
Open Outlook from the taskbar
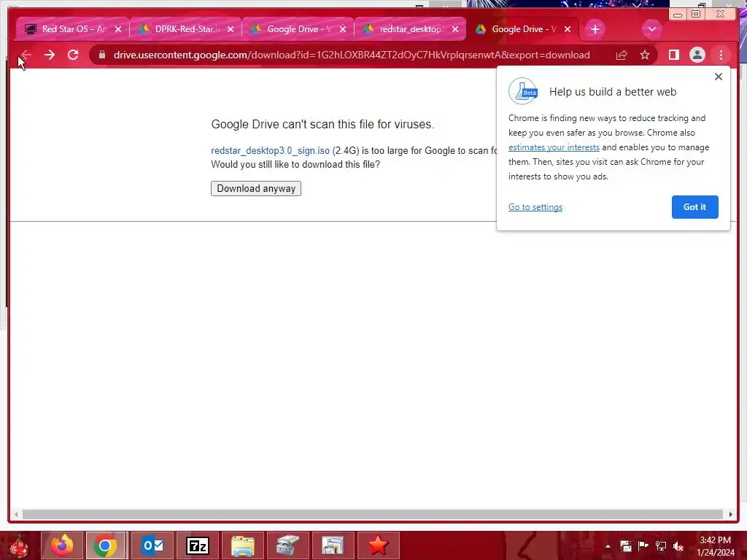[152, 545]
